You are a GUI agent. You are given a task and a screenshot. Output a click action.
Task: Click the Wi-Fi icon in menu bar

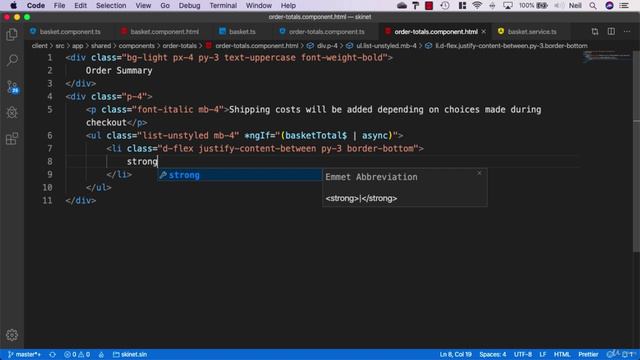tap(477, 5)
